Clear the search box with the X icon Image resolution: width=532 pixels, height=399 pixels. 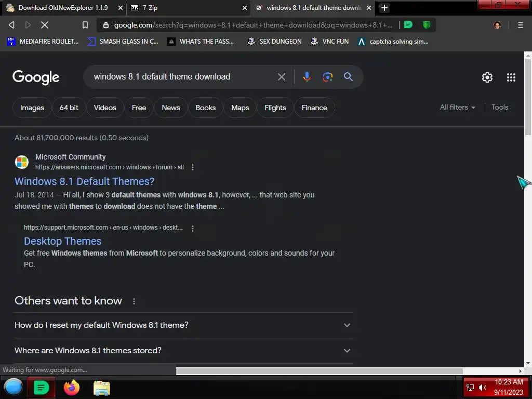point(281,77)
